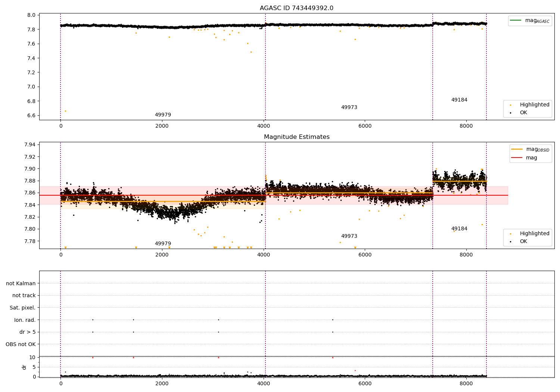
Task: Click 6000 x-tick of Magnitude Estimates plot
Action: pyautogui.click(x=365, y=255)
